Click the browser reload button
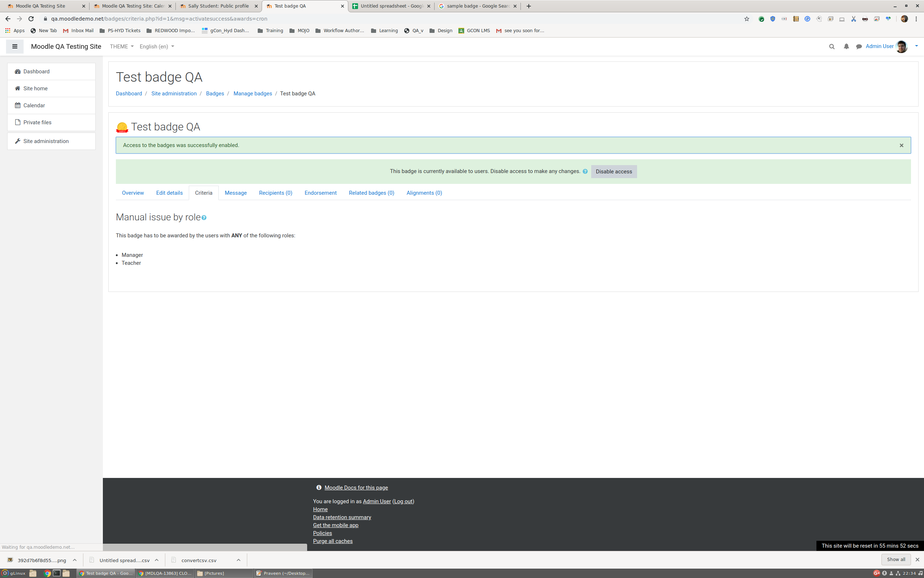 (31, 19)
